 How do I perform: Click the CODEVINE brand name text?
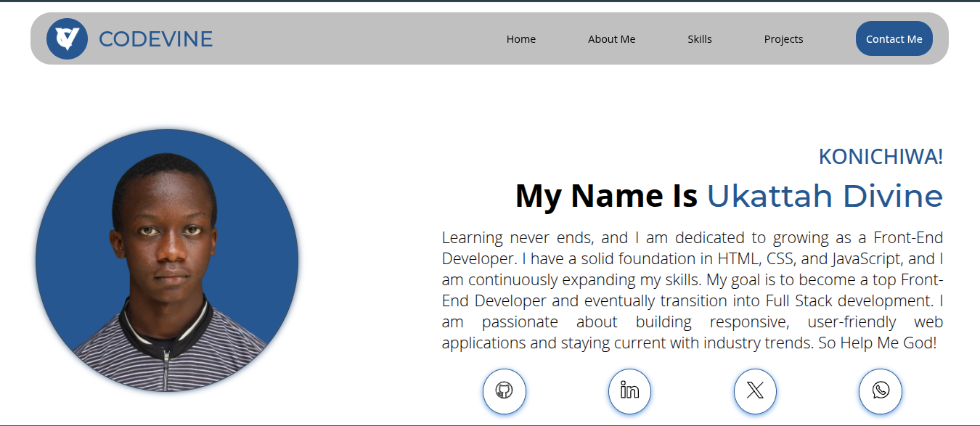click(x=155, y=39)
